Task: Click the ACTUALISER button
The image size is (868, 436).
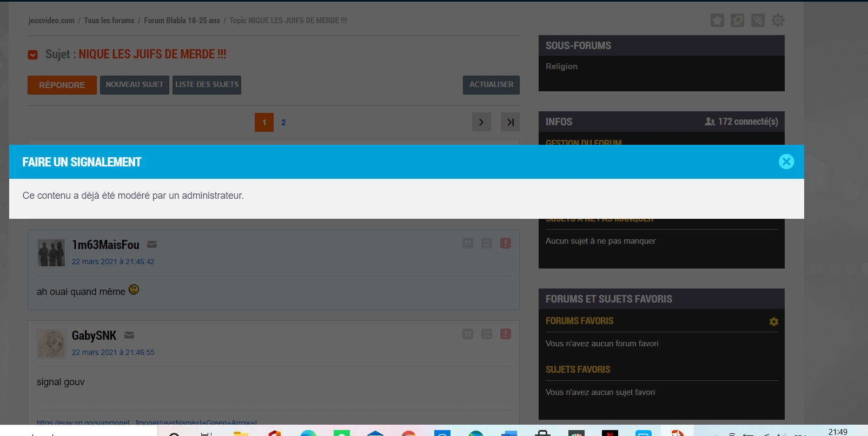Action: tap(491, 85)
